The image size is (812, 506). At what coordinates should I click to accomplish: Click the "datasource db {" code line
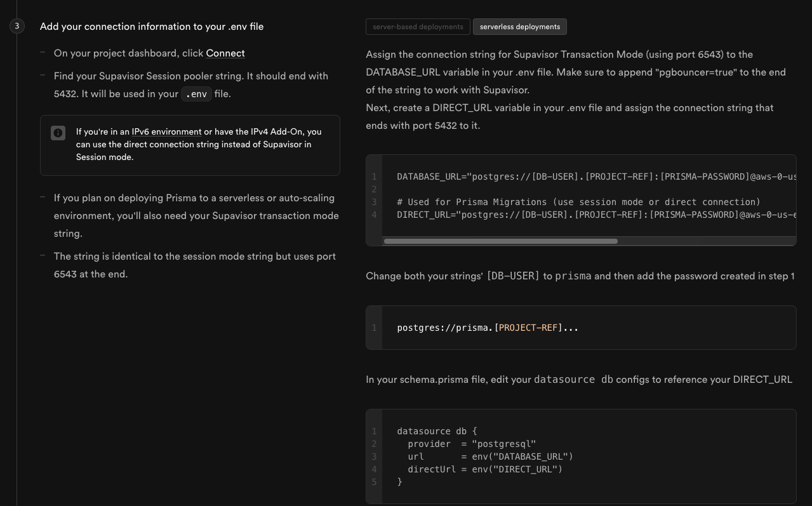coord(437,431)
